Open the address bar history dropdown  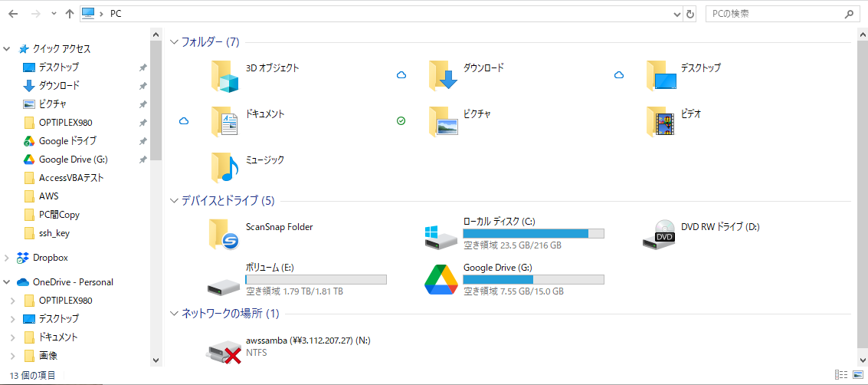(676, 14)
